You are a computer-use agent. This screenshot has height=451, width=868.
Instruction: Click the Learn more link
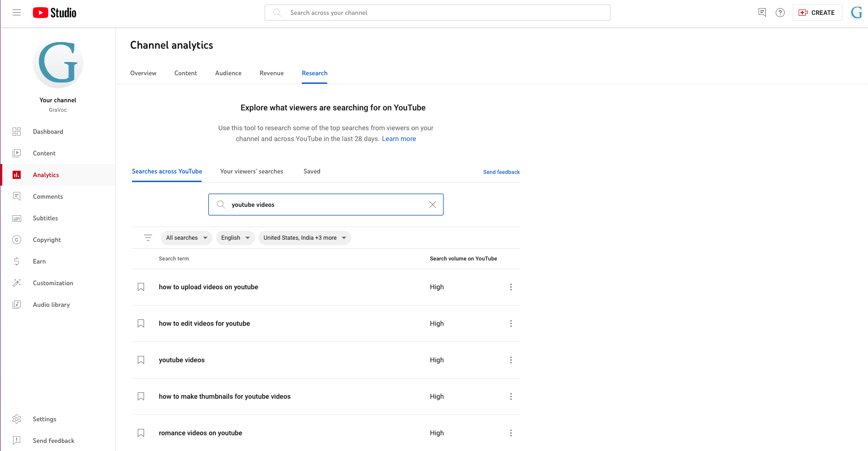399,139
